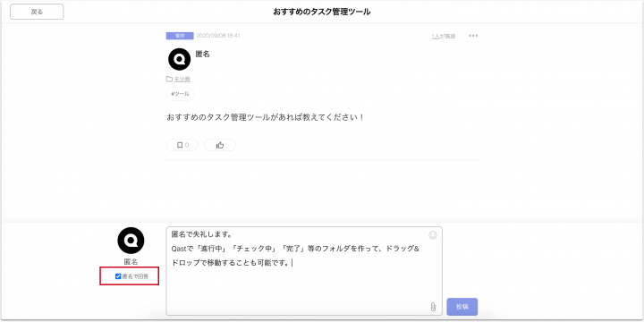Click the poster name 匿名 beside avatar
The image size is (644, 322).
click(x=202, y=54)
